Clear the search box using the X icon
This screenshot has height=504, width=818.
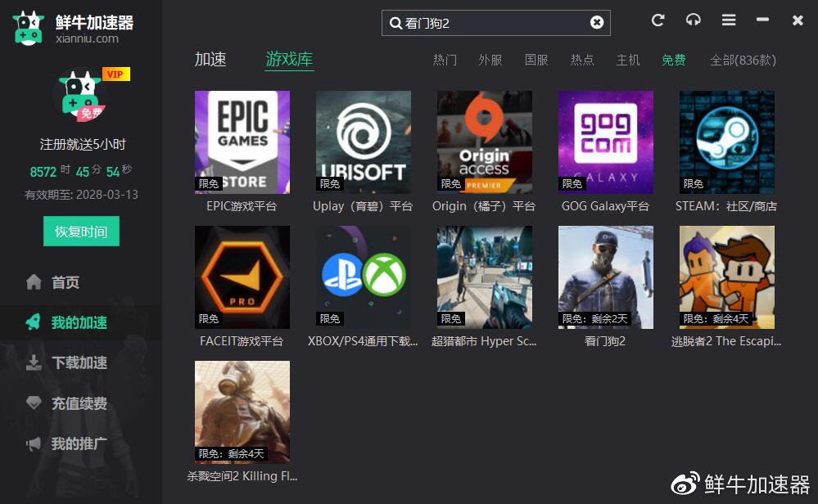click(x=597, y=22)
